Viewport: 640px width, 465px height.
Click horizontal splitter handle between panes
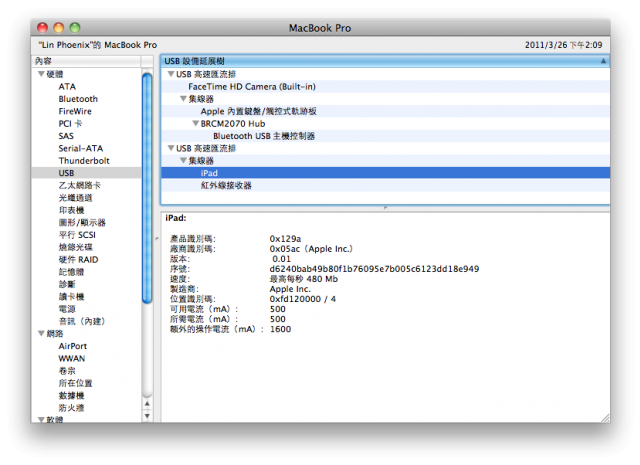[x=385, y=208]
